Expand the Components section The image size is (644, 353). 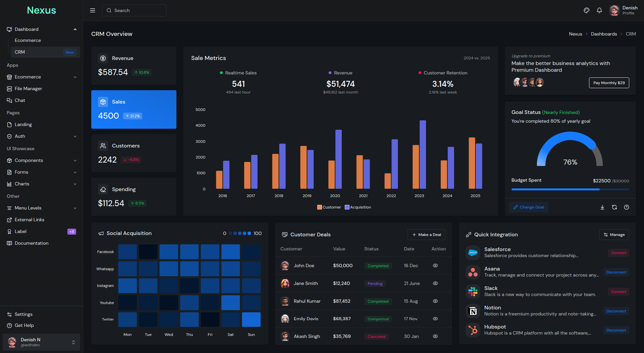29,160
